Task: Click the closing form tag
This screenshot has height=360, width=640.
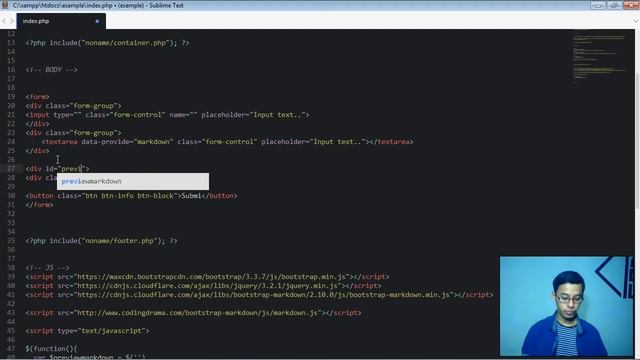Action: point(40,205)
